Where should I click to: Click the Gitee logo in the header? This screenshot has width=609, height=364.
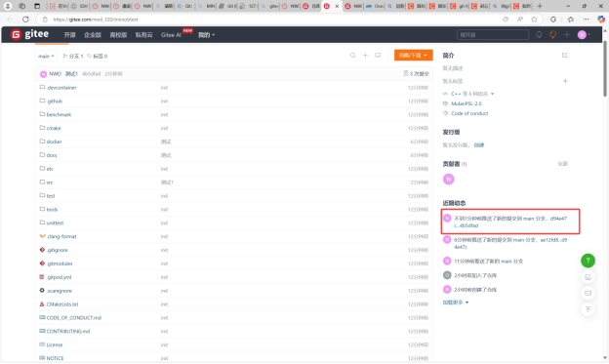29,34
